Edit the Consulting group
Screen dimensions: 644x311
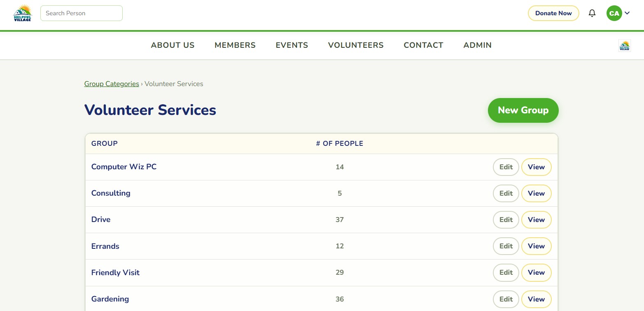(506, 194)
